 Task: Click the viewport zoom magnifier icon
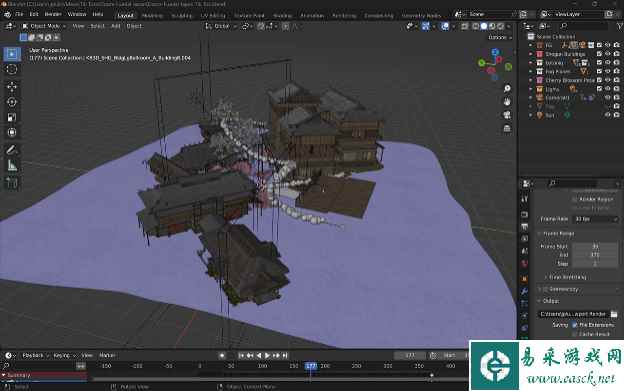(x=507, y=88)
